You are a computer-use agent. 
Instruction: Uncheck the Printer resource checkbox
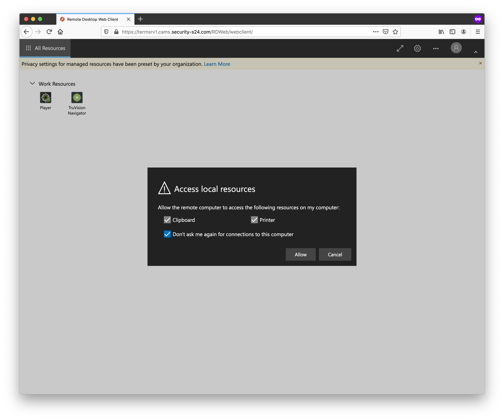254,220
